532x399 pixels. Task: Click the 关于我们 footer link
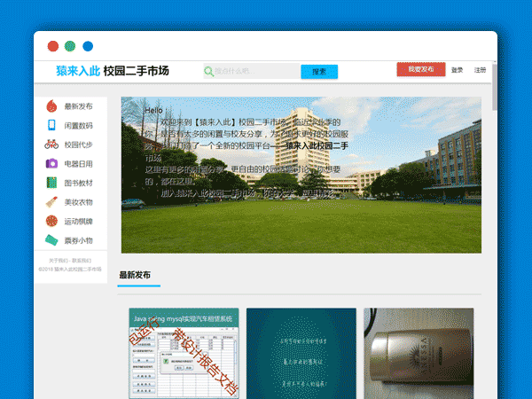[x=58, y=260]
